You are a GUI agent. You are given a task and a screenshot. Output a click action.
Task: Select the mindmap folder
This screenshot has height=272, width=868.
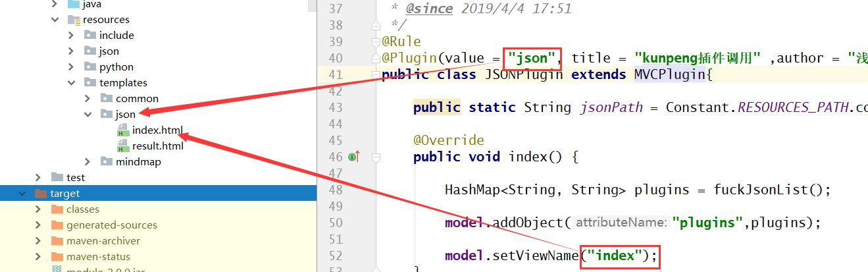pos(138,162)
